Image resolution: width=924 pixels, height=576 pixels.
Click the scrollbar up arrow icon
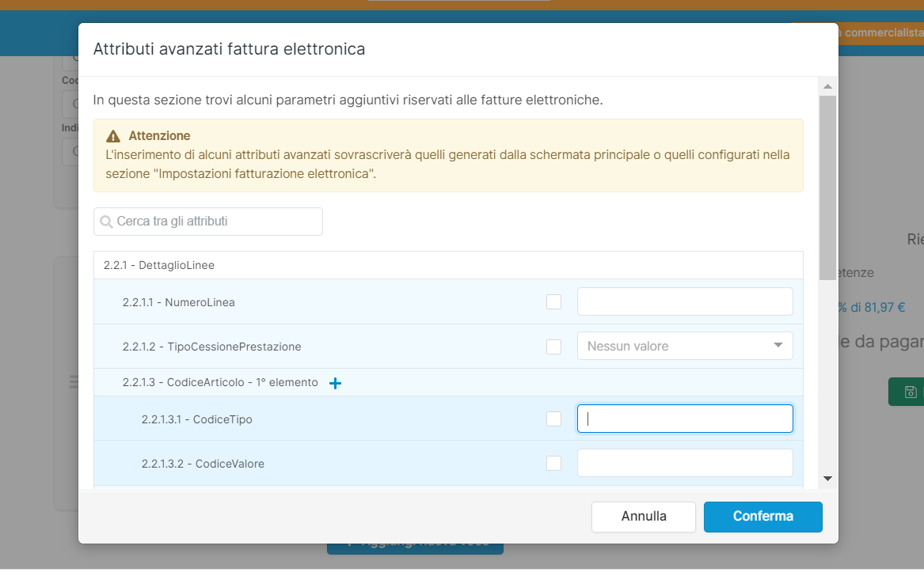(827, 85)
